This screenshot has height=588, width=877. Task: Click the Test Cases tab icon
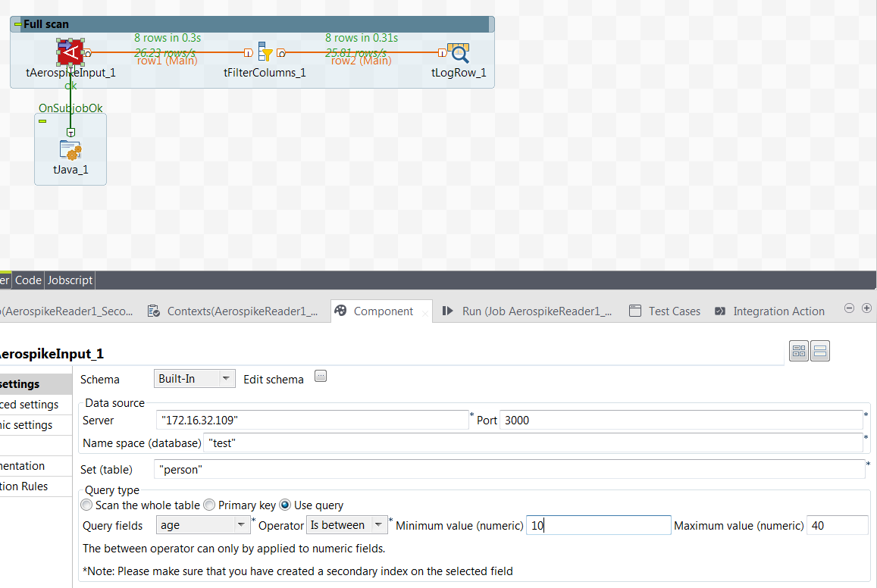[x=634, y=311]
